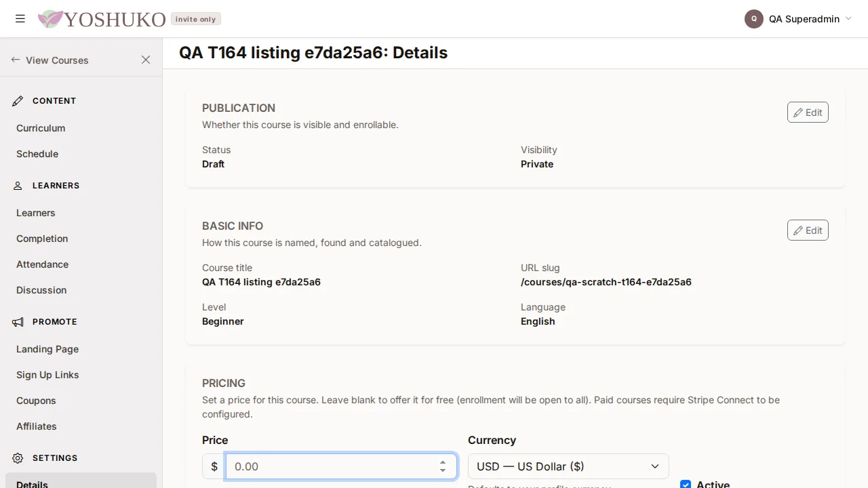The image size is (868, 488).
Task: Open the Affiliates page
Action: (x=37, y=426)
